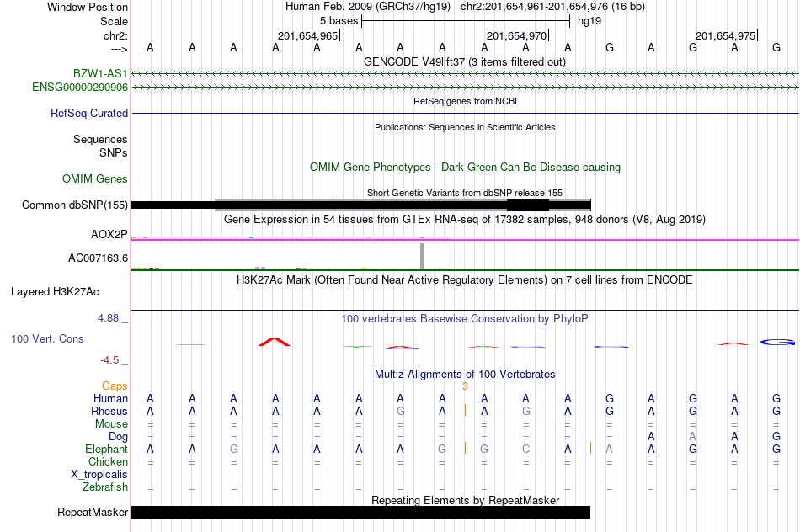Select the blue PhyloP letter G
Image resolution: width=800 pixels, height=532 pixels.
coord(777,343)
